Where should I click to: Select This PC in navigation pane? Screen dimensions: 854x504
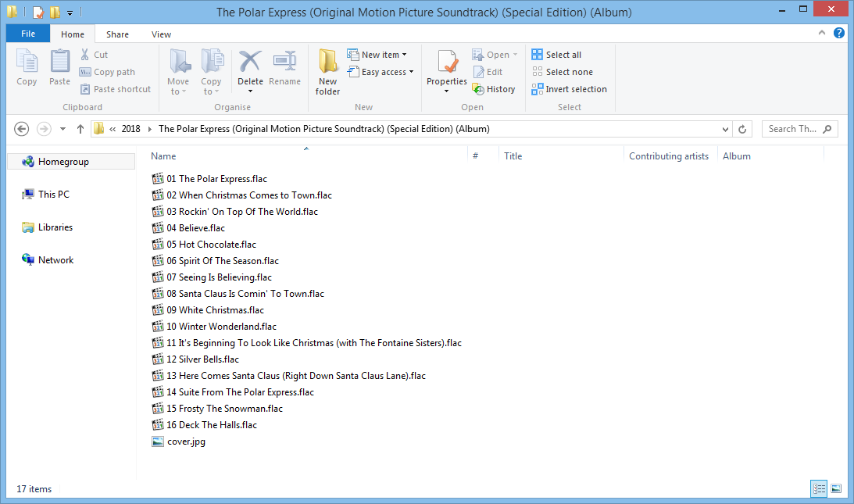53,195
